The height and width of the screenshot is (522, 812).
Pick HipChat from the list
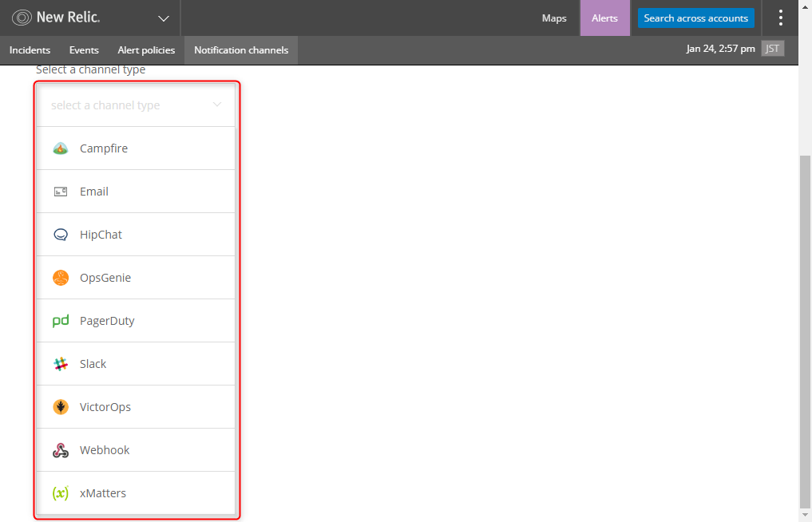click(x=136, y=235)
